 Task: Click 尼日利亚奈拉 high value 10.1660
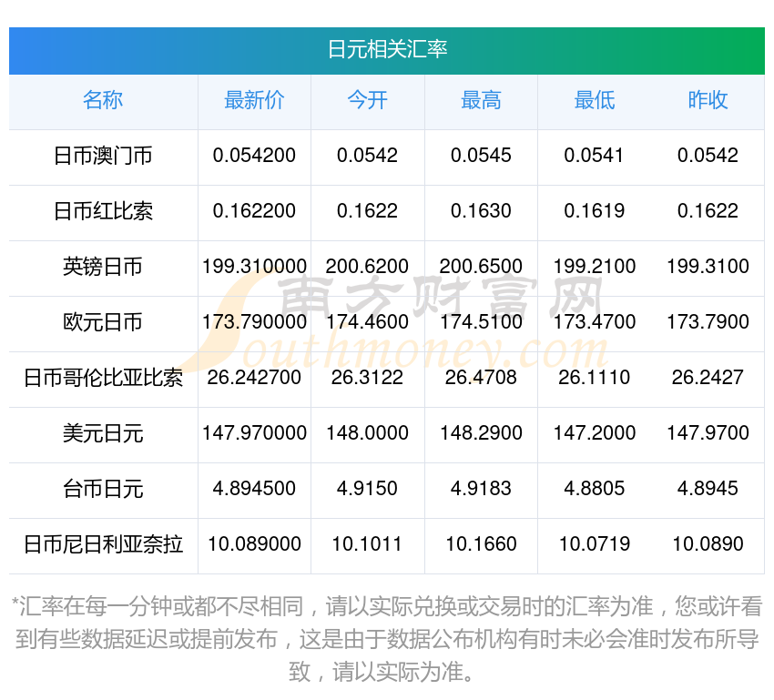[x=481, y=544]
